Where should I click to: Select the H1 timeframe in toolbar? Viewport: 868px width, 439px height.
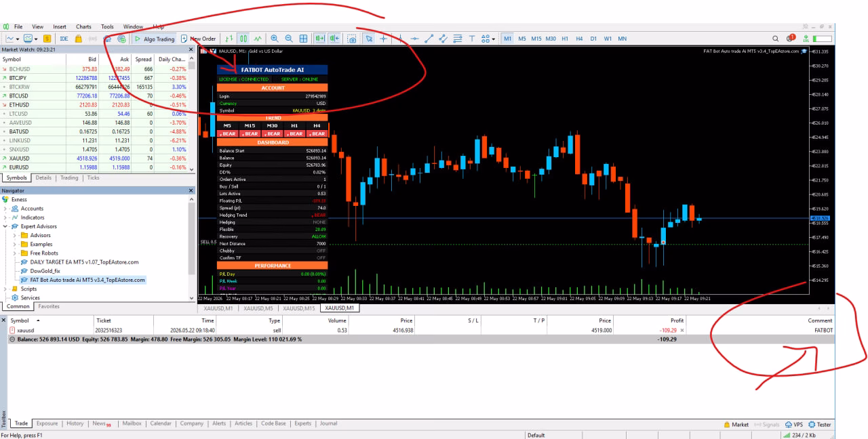point(565,39)
